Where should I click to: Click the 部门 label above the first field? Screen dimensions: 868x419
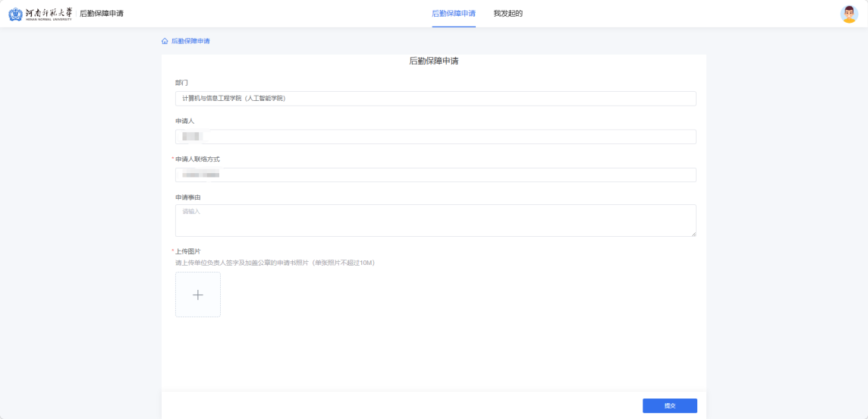[x=181, y=82]
